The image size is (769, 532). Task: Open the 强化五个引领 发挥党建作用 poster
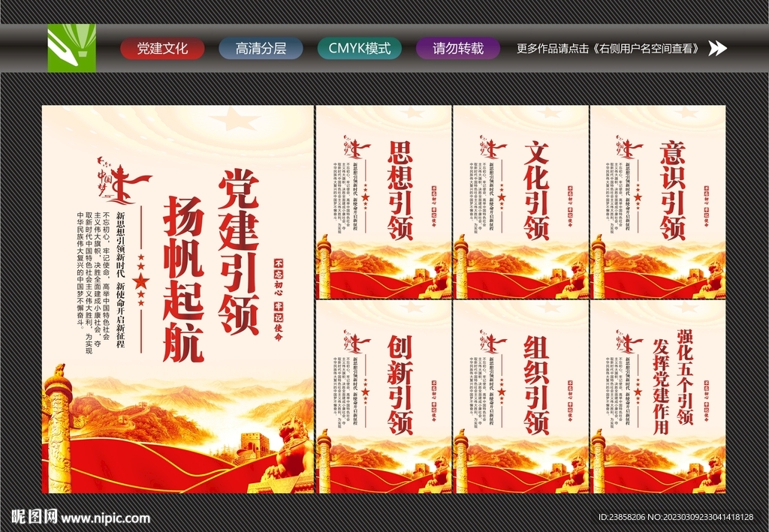pyautogui.click(x=658, y=397)
